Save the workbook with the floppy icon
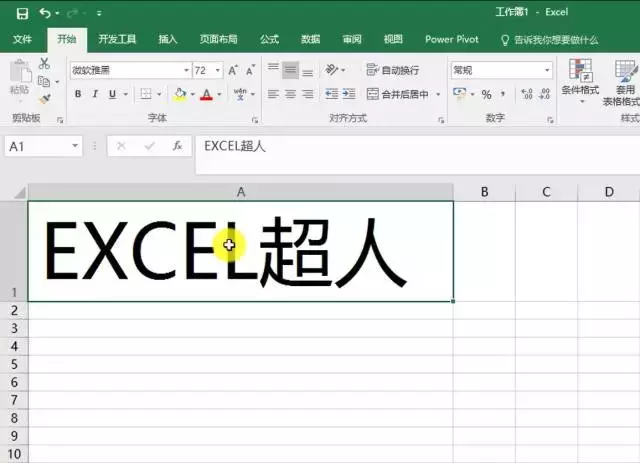 22,13
